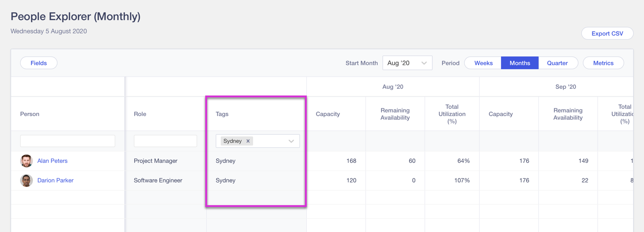Select the Months period tab
Image resolution: width=644 pixels, height=232 pixels.
tap(519, 63)
